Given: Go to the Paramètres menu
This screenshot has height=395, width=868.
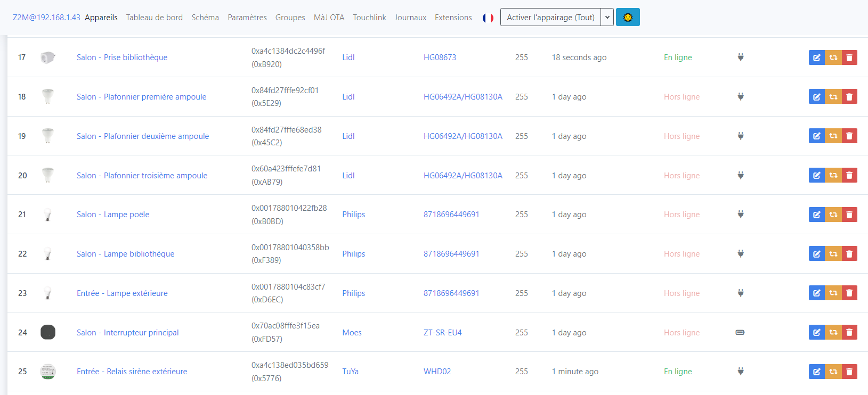Looking at the screenshot, I should 247,18.
